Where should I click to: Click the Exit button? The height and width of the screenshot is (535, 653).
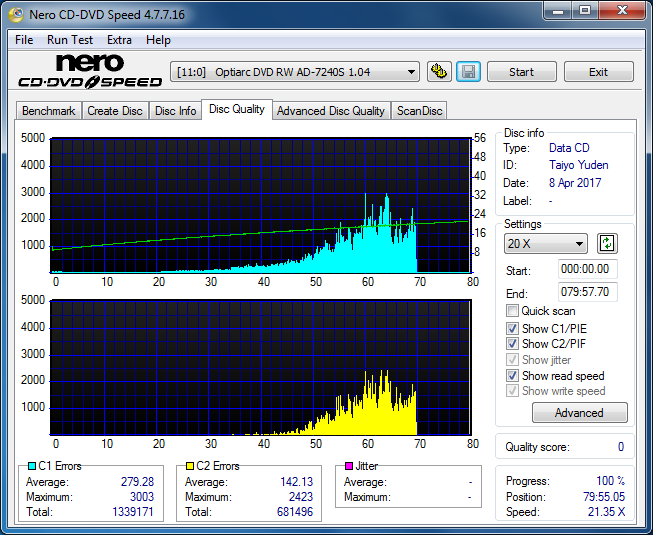click(598, 72)
